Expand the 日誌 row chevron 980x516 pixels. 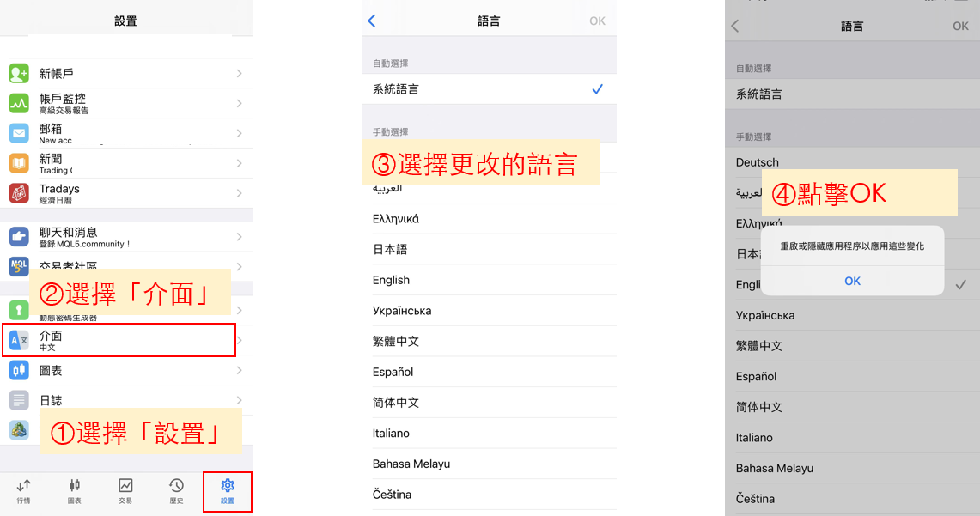pos(240,400)
